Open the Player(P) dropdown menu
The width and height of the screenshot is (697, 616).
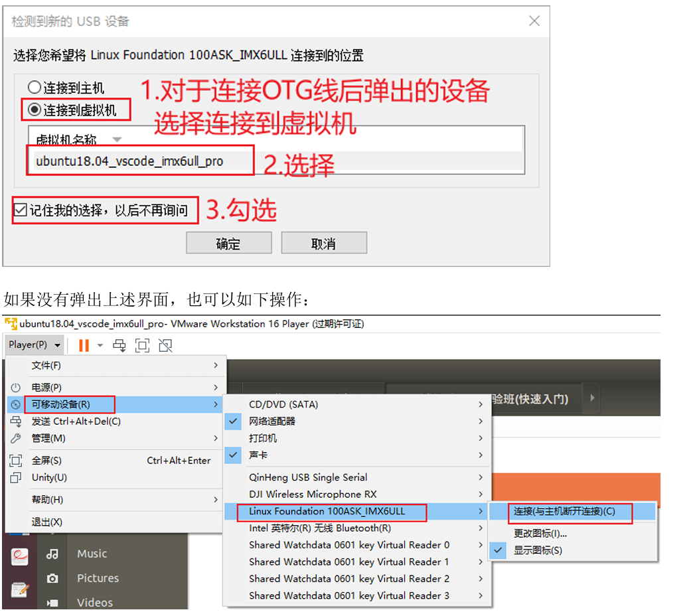pos(35,345)
